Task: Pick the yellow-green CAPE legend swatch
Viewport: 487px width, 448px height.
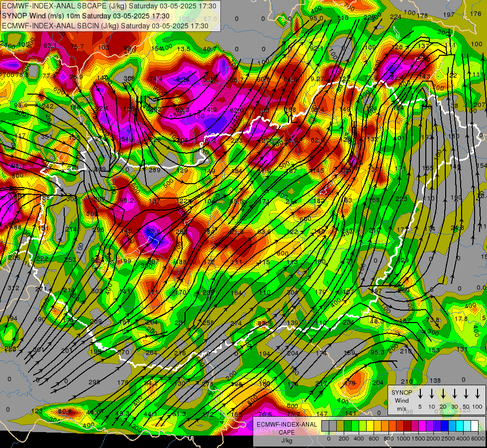Action: [x=363, y=426]
